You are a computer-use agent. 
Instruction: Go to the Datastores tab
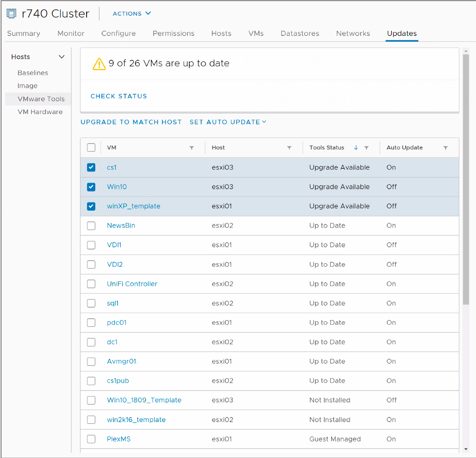coord(300,33)
